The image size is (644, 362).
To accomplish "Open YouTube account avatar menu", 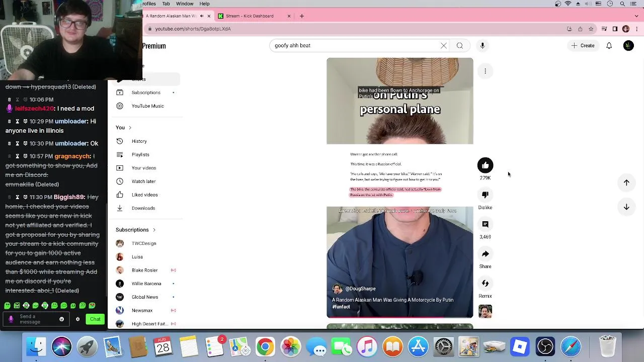I will [628, 46].
